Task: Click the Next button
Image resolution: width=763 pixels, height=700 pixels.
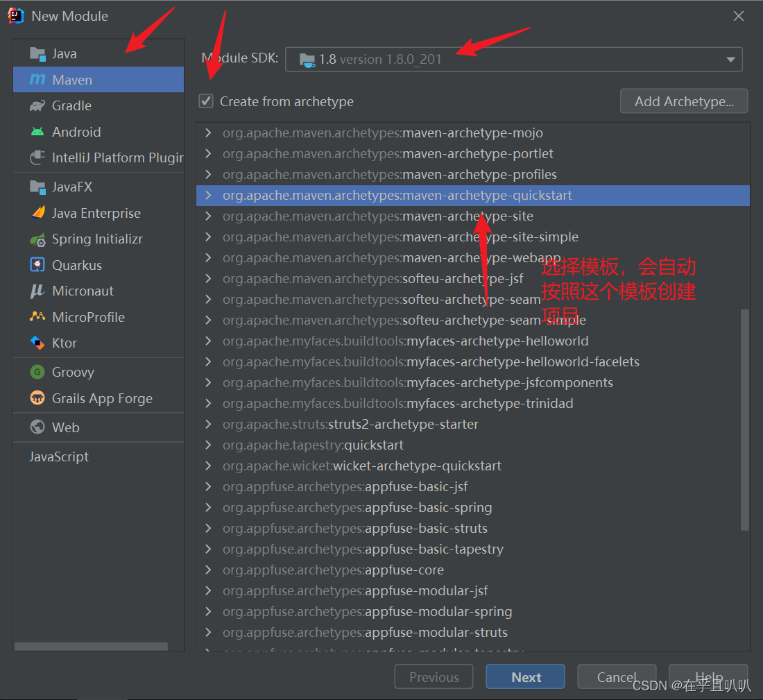Action: (526, 676)
